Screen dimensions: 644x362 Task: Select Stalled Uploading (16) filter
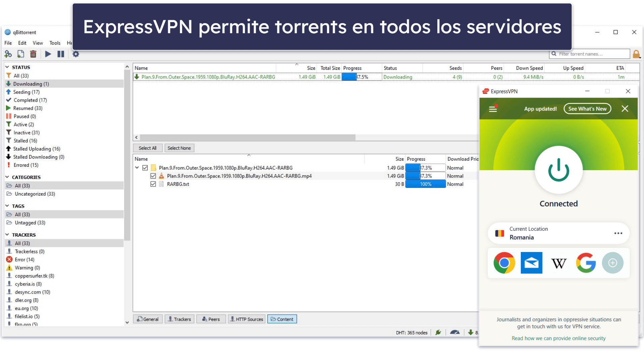[64, 149]
